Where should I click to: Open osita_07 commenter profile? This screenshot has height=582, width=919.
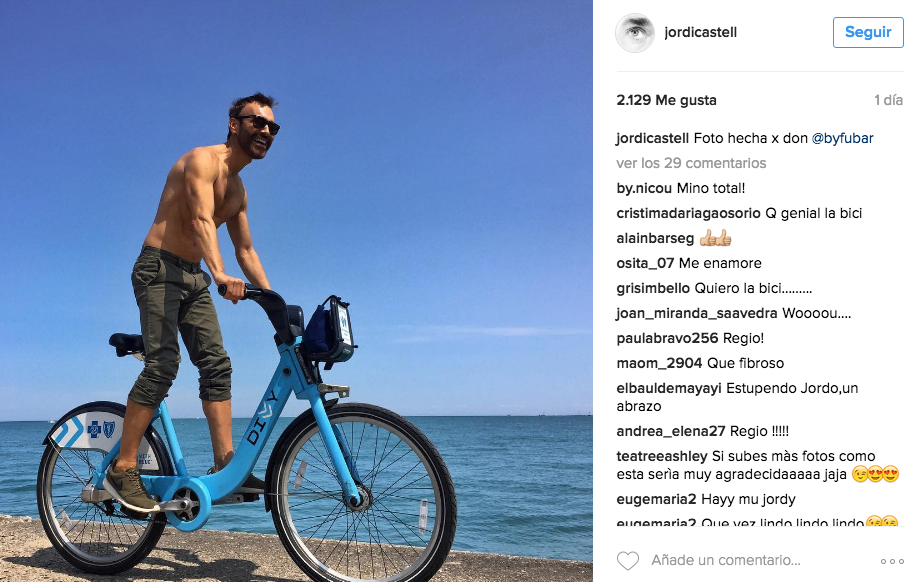tap(645, 263)
